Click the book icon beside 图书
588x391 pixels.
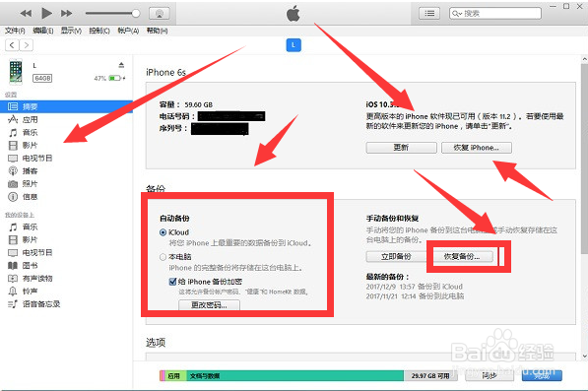(13, 265)
